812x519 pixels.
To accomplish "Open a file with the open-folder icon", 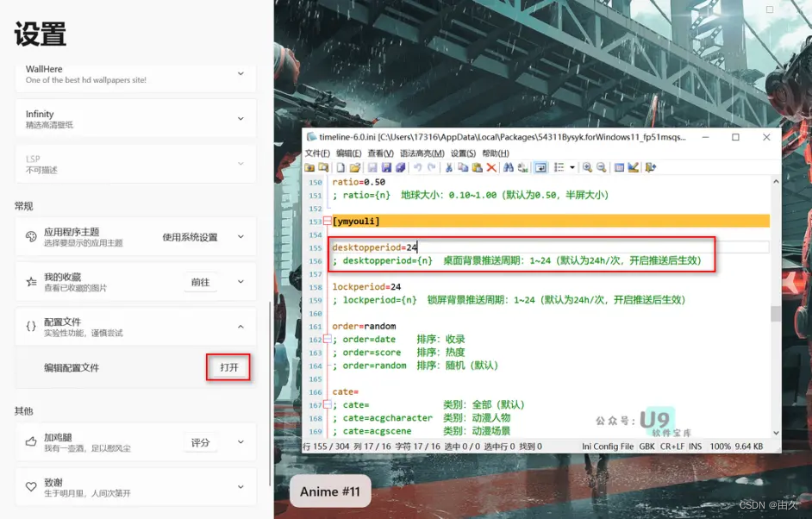I will [x=355, y=167].
